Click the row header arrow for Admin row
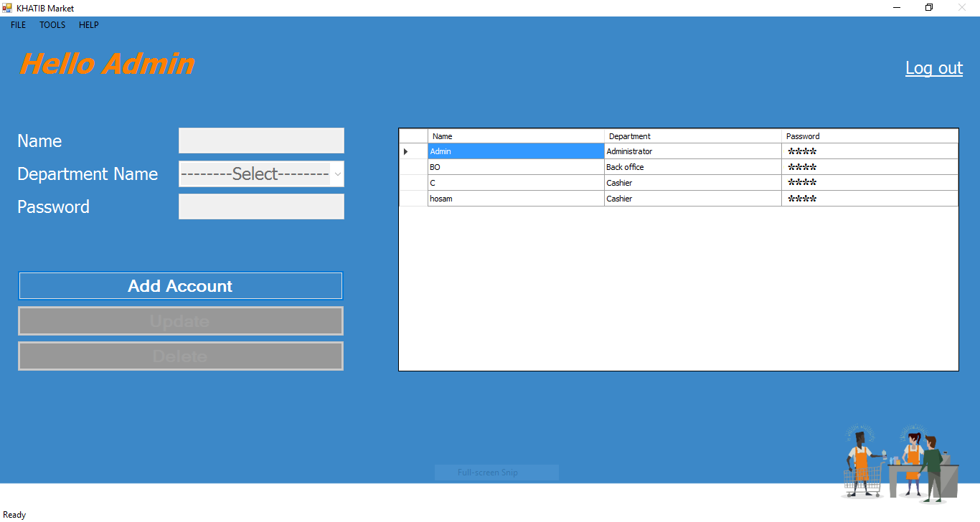This screenshot has width=980, height=522. (413, 151)
